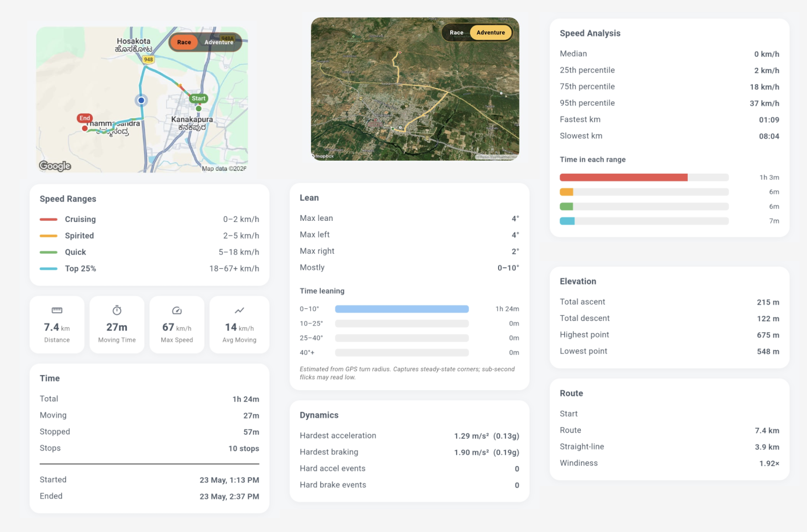This screenshot has width=807, height=532.
Task: Click Ended time 23 May, 2:37 PM
Action: (229, 497)
